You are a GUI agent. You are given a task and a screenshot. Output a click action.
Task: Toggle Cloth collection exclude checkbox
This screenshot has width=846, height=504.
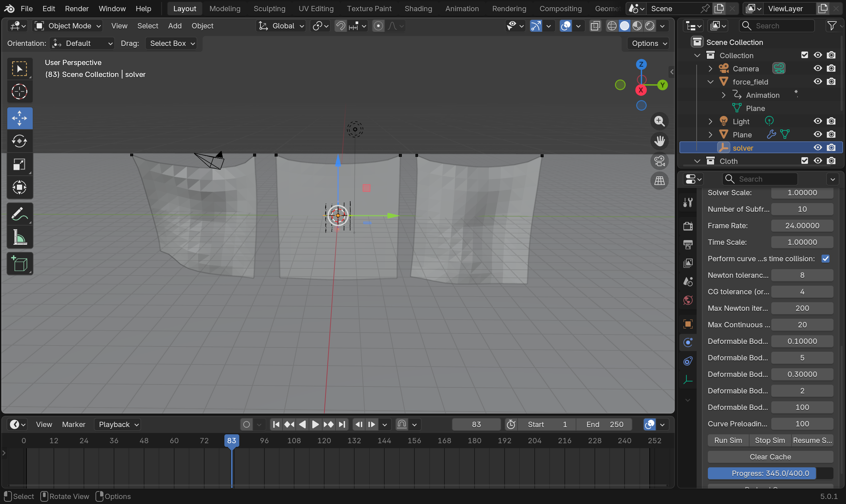pyautogui.click(x=804, y=161)
